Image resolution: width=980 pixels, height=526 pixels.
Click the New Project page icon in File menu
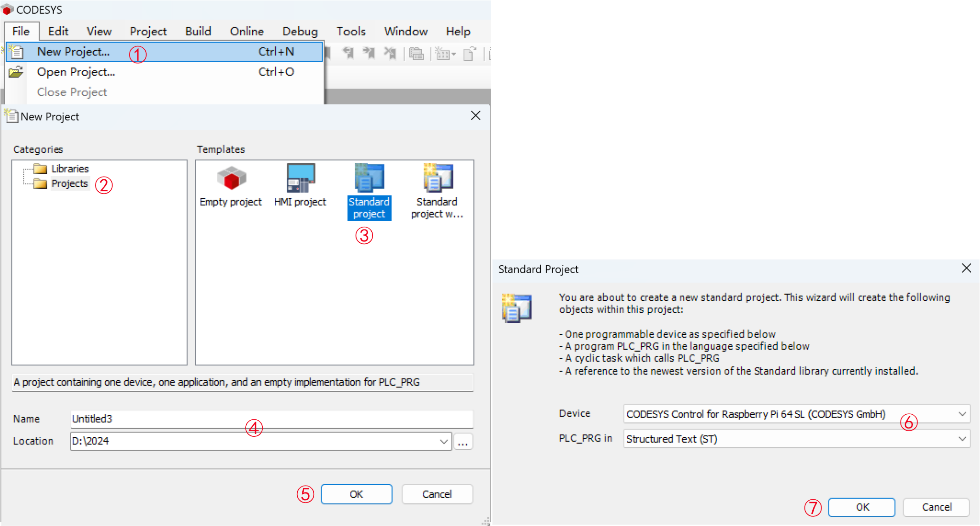pyautogui.click(x=16, y=51)
